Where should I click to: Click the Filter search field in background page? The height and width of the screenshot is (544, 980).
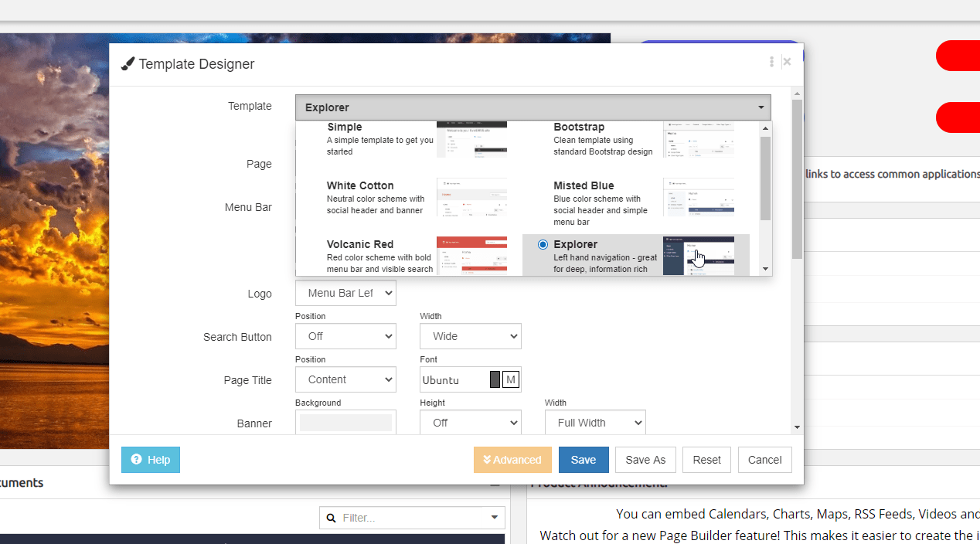pyautogui.click(x=412, y=518)
